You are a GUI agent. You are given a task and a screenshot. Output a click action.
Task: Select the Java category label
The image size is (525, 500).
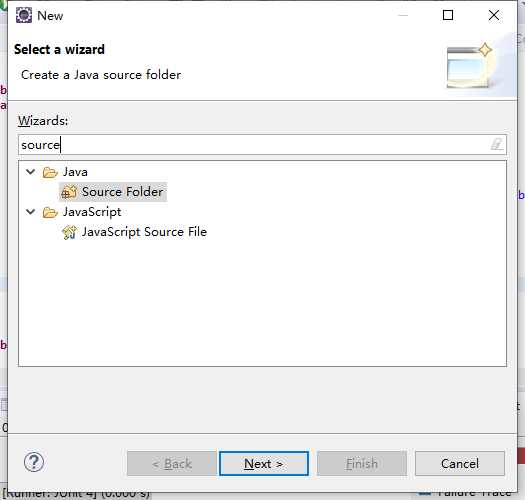(75, 172)
